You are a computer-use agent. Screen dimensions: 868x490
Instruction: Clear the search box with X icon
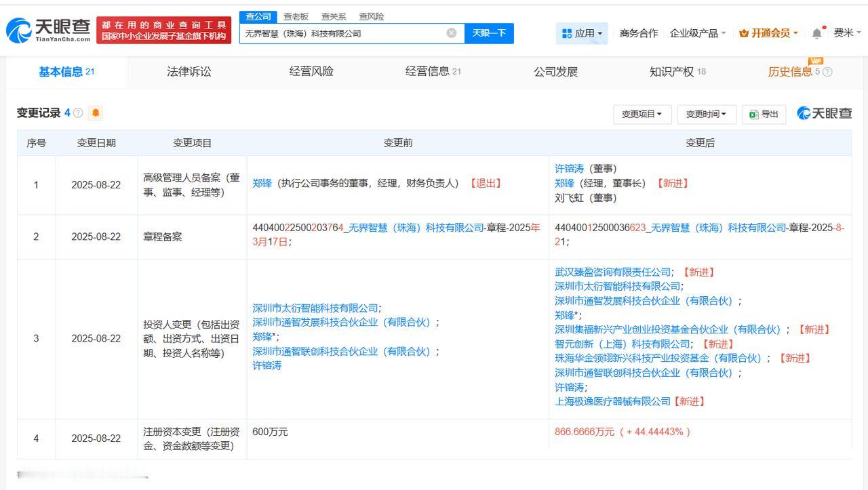(452, 33)
